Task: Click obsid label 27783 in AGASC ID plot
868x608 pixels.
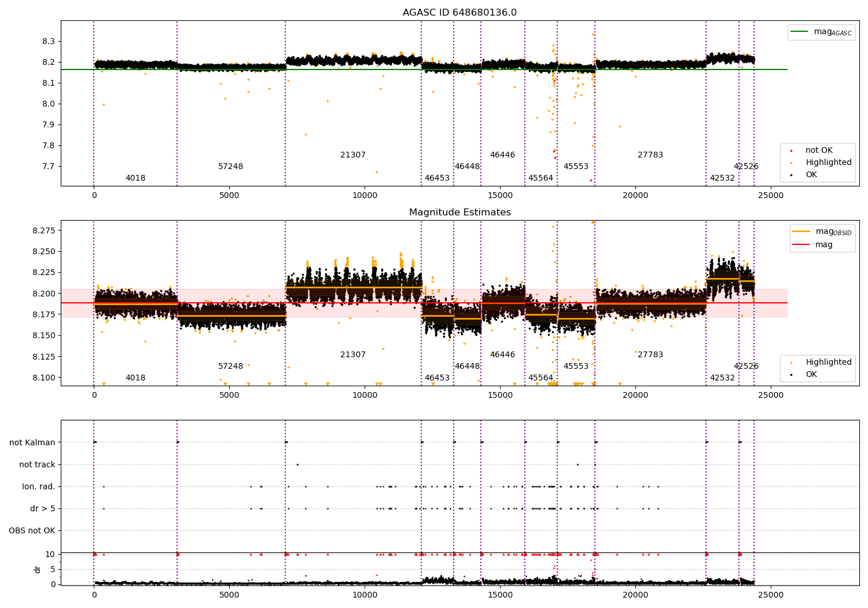Action: tap(650, 155)
